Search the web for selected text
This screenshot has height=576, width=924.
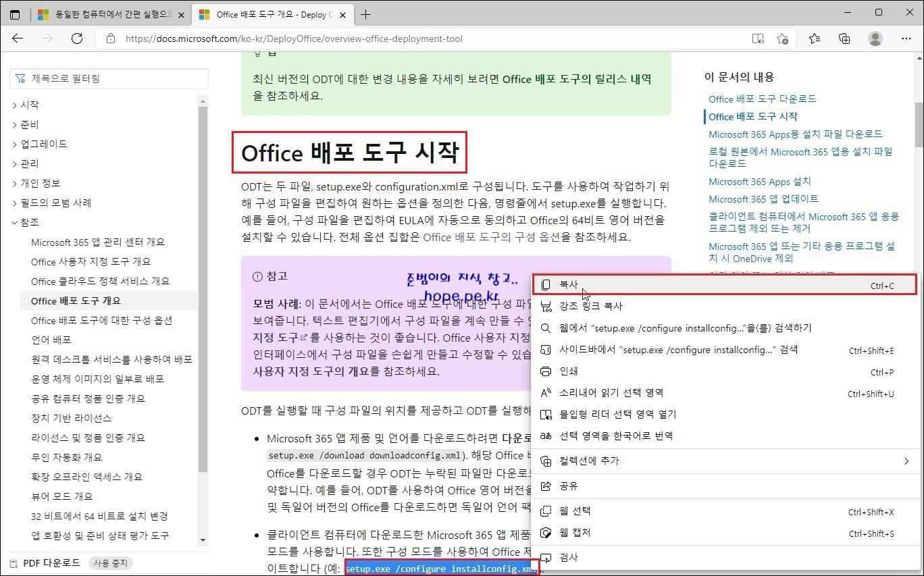724,328
